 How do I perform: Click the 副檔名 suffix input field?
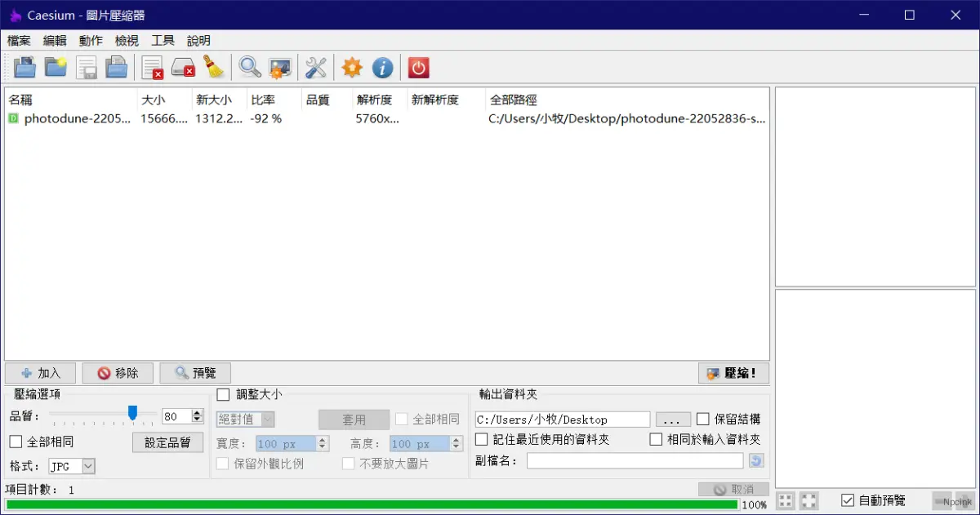click(x=635, y=461)
